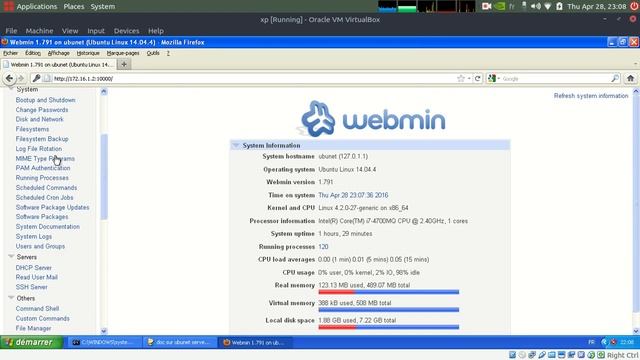Click the Firefox home icon
The height and width of the screenshot is (360, 640).
coord(630,78)
